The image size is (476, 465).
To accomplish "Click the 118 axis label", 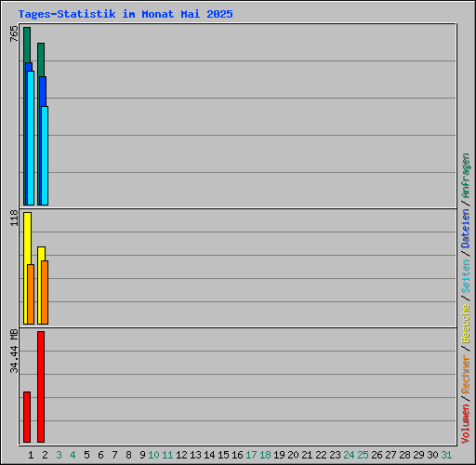I will point(14,218).
